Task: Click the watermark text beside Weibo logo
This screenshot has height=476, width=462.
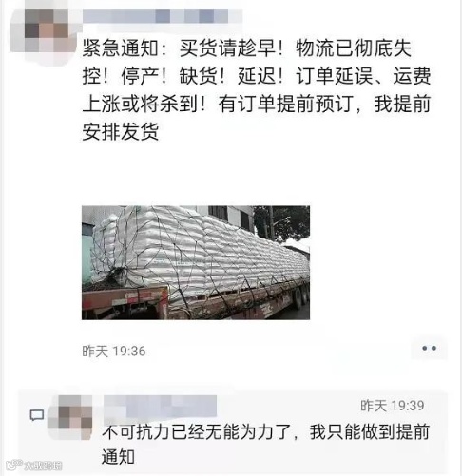Action: pos(43,466)
